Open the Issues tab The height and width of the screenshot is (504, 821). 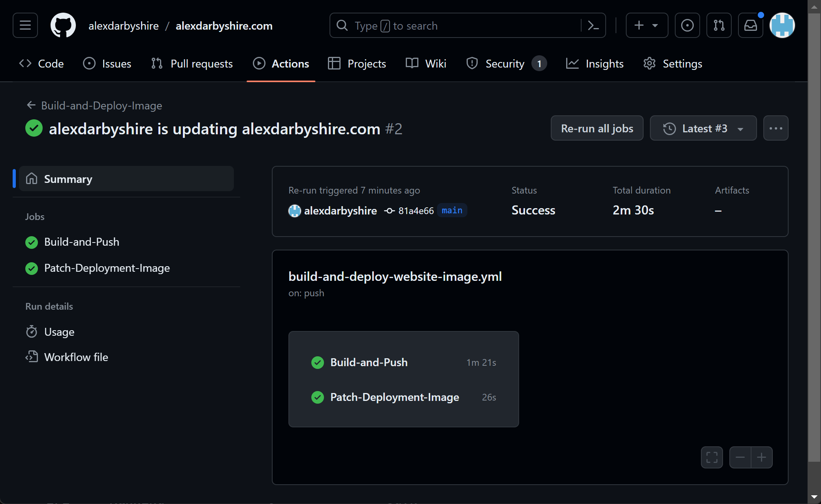coord(107,64)
